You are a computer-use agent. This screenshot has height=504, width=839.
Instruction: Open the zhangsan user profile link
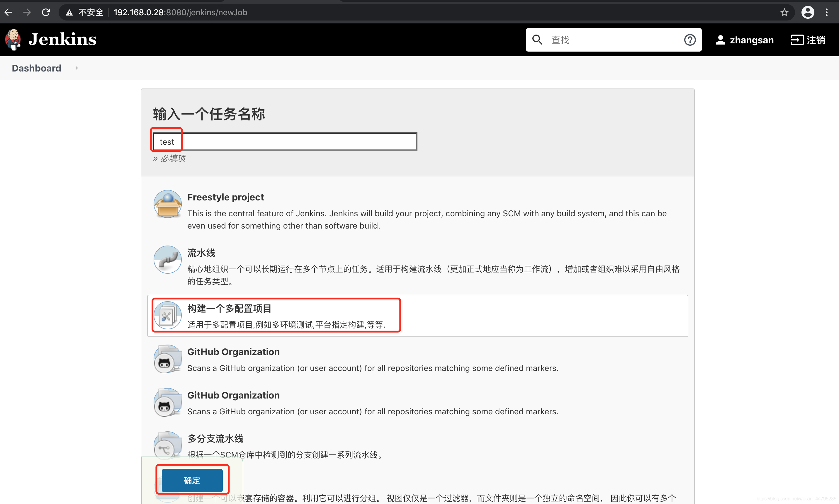click(751, 40)
